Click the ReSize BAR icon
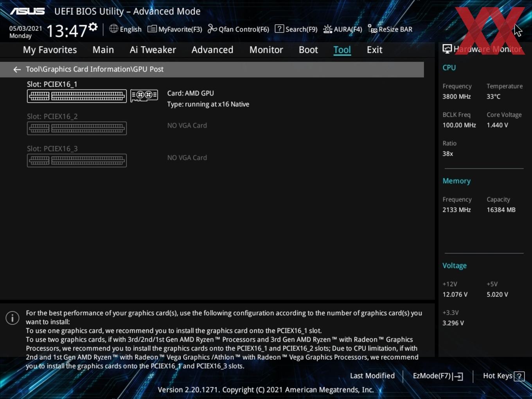Screen dimensions: 532x399 [x=372, y=29]
